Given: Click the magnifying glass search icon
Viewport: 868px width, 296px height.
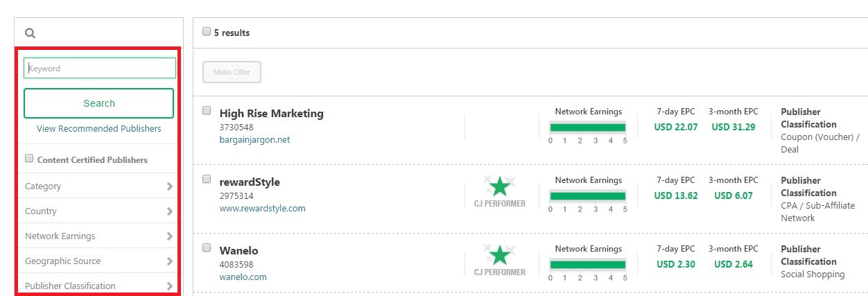Looking at the screenshot, I should coord(30,33).
